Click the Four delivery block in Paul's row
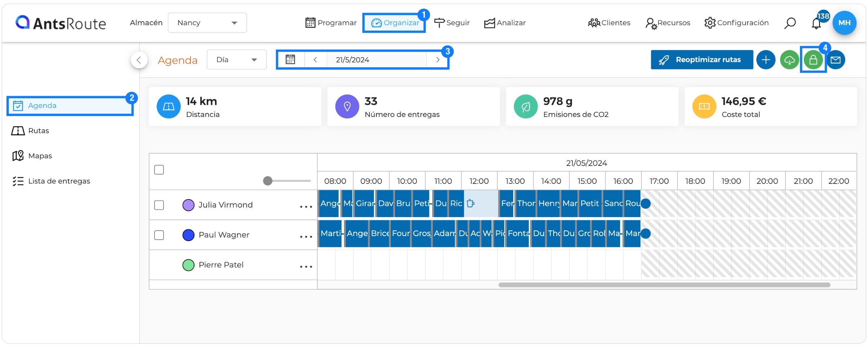 pos(401,234)
